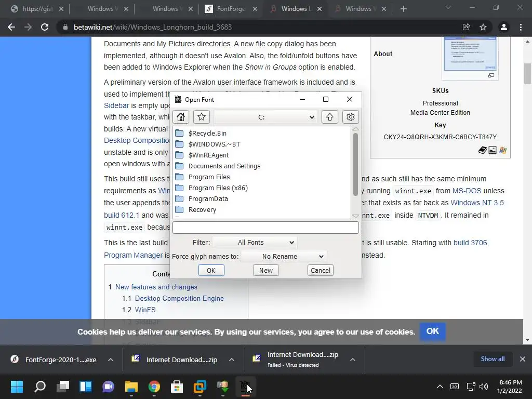
Task: Open Windows Start menu
Action: (17, 387)
